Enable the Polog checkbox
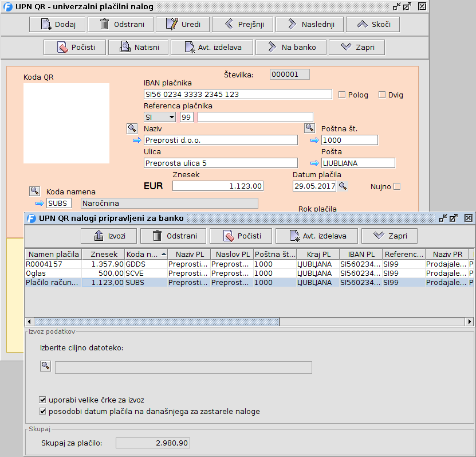This screenshot has width=476, height=457. click(342, 95)
